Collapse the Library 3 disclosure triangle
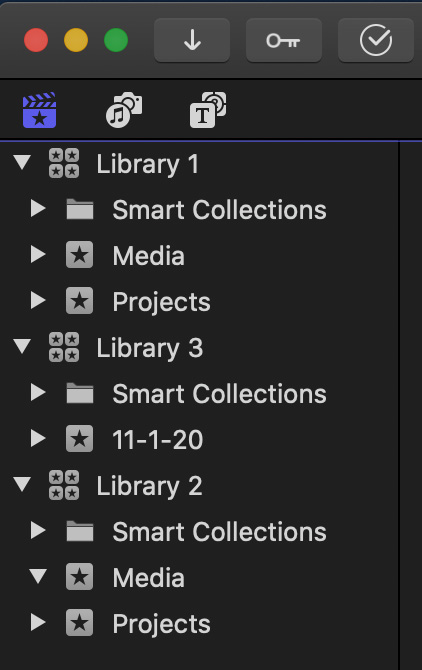The height and width of the screenshot is (670, 422). tap(22, 346)
